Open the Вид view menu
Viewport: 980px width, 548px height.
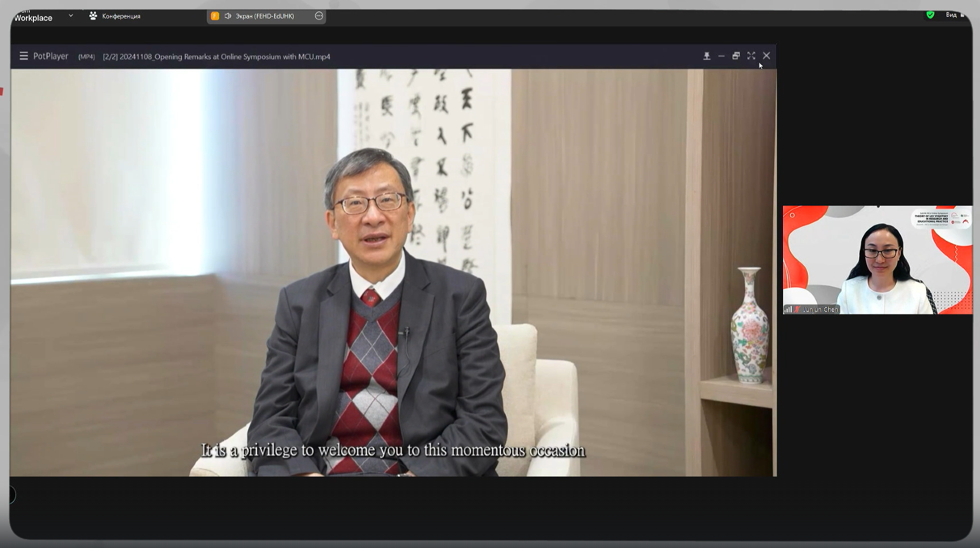tap(951, 15)
